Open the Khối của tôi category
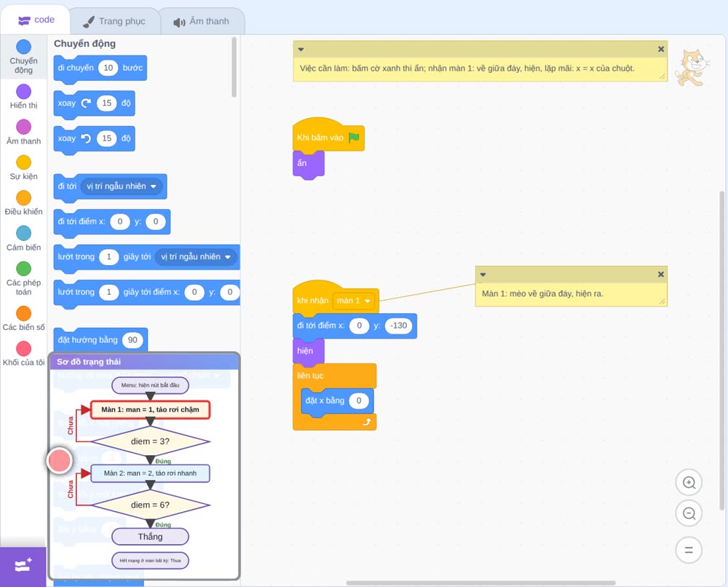 [x=23, y=353]
